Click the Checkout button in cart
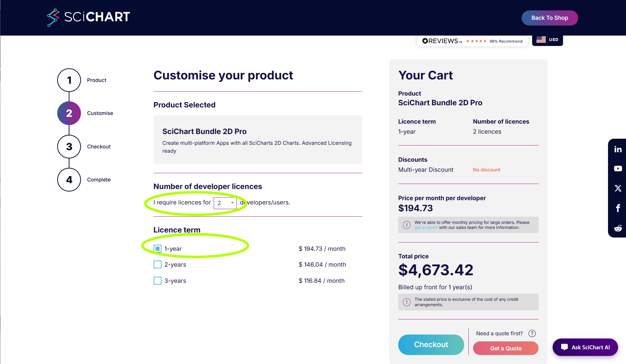This screenshot has width=626, height=364. tap(431, 345)
